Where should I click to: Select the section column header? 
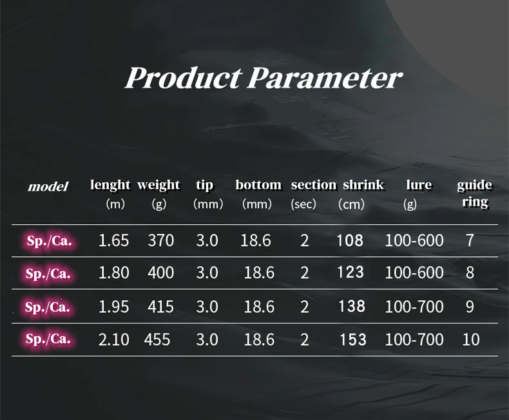(x=314, y=185)
